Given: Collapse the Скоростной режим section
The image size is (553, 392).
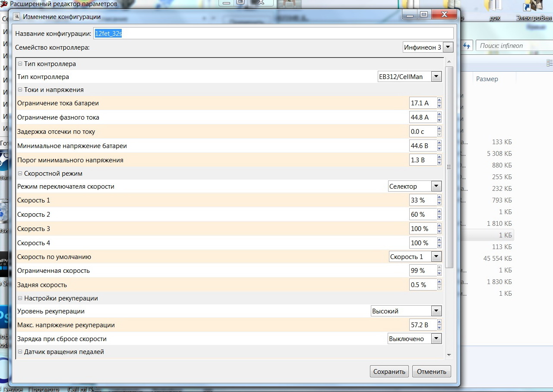Looking at the screenshot, I should 20,174.
